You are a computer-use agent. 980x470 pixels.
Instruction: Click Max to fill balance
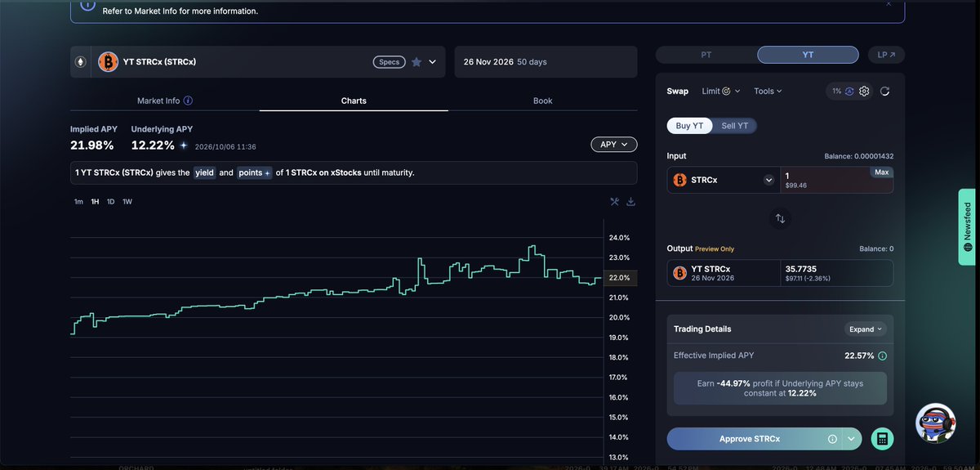pos(881,172)
